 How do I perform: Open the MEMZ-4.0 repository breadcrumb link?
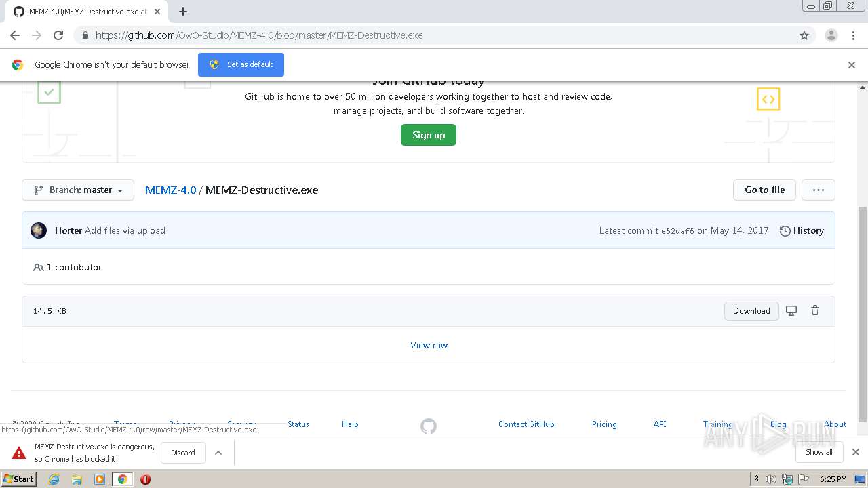point(170,190)
